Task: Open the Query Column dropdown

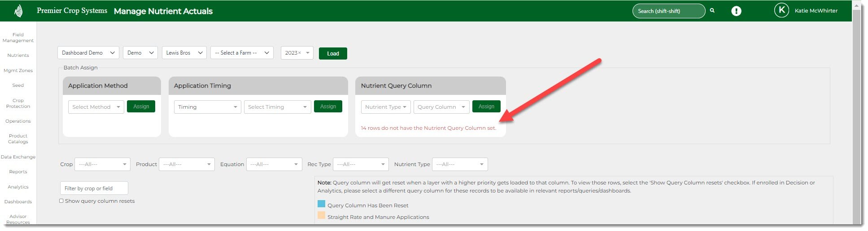Action: click(x=441, y=107)
